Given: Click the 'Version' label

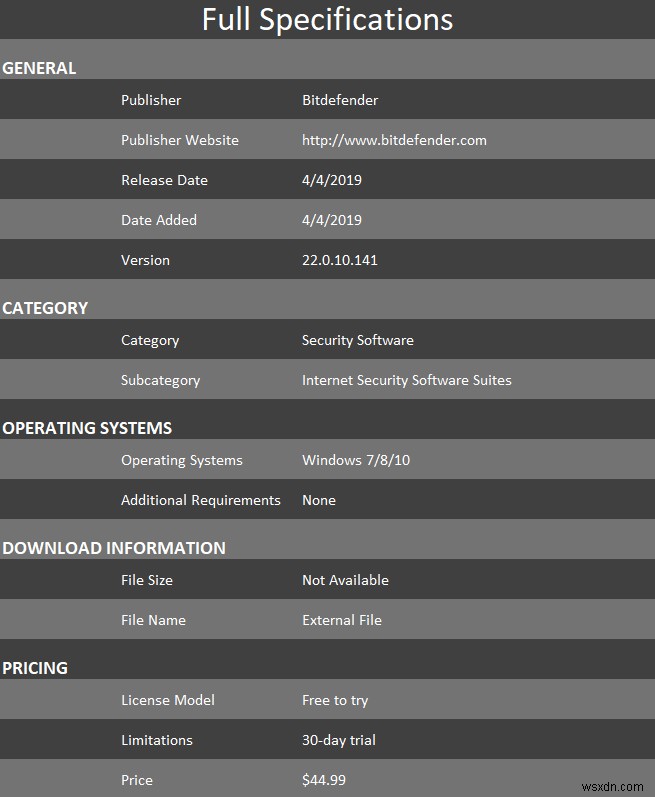Looking at the screenshot, I should point(145,260).
